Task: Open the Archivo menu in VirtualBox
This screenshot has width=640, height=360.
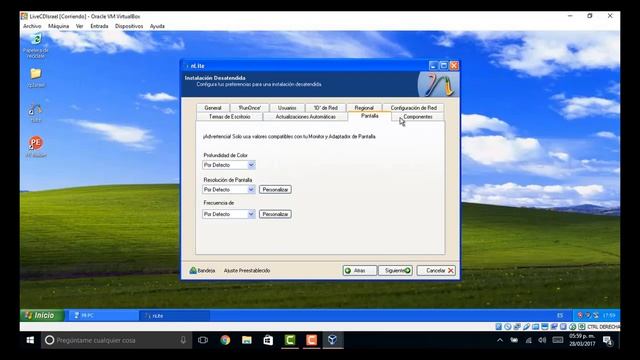Action: pos(32,26)
